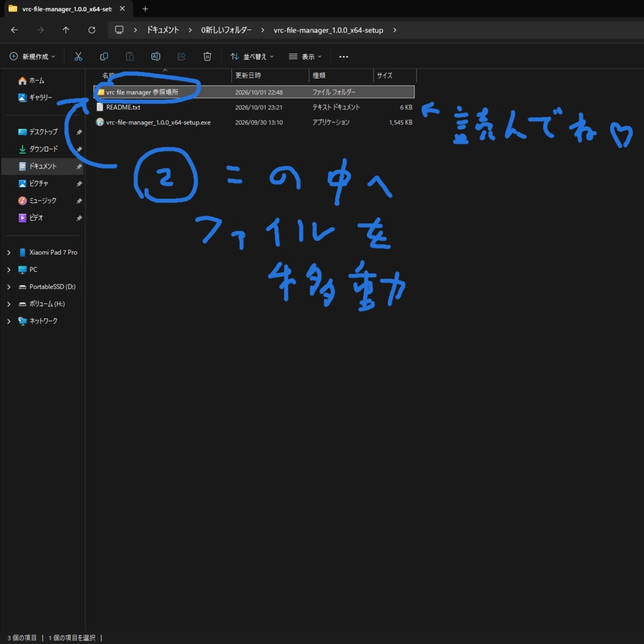Viewport: 644px width, 644px height.
Task: Click the 2026/10/01 23:21 date cell
Action: point(258,107)
